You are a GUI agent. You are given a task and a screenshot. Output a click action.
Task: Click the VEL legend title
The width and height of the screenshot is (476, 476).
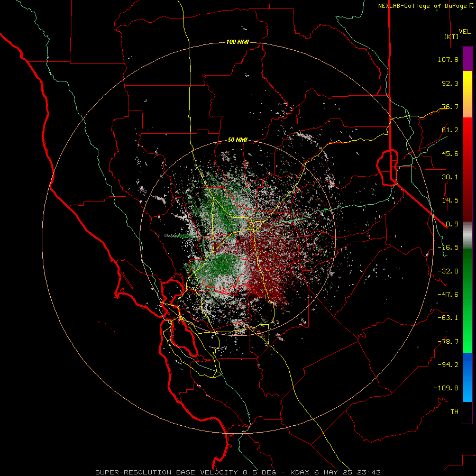point(464,32)
